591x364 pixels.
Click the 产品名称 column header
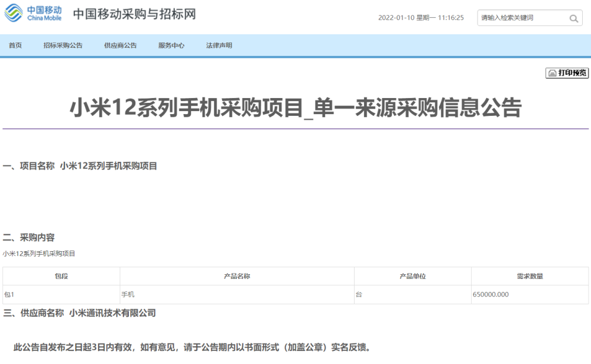pos(237,276)
